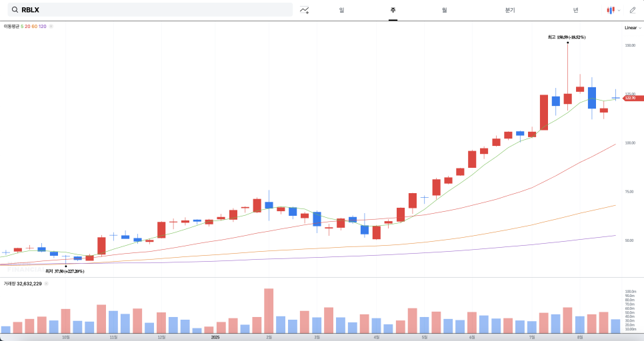
Task: Open the Linear scale dropdown
Action: pyautogui.click(x=633, y=28)
